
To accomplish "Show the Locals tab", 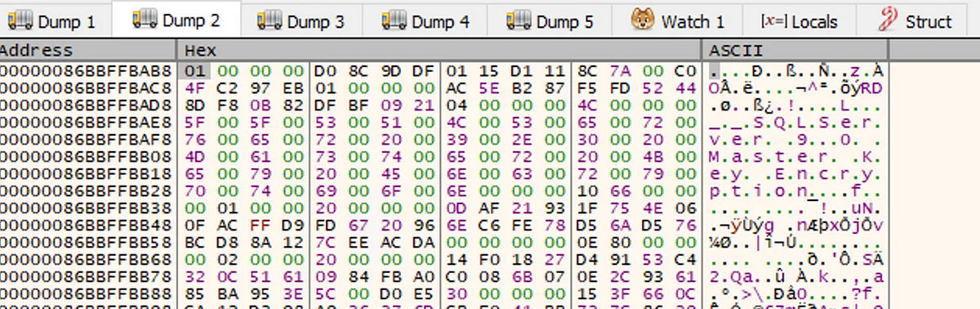I will pos(799,21).
